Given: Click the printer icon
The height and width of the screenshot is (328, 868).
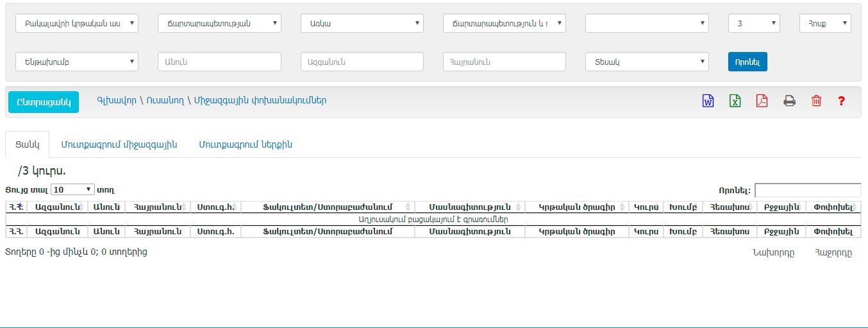Looking at the screenshot, I should [x=789, y=101].
